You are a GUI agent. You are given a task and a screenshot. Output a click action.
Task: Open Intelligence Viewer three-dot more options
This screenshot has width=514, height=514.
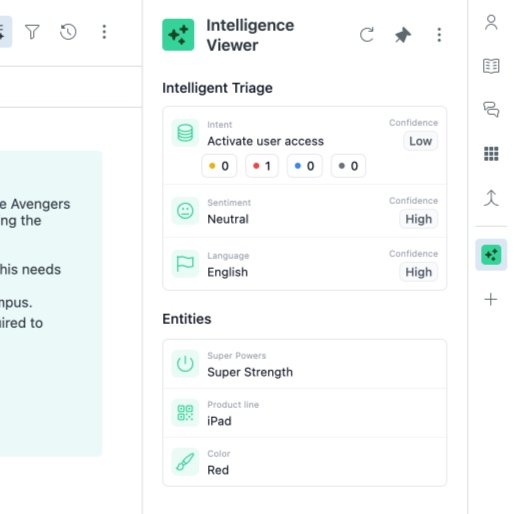tap(439, 35)
